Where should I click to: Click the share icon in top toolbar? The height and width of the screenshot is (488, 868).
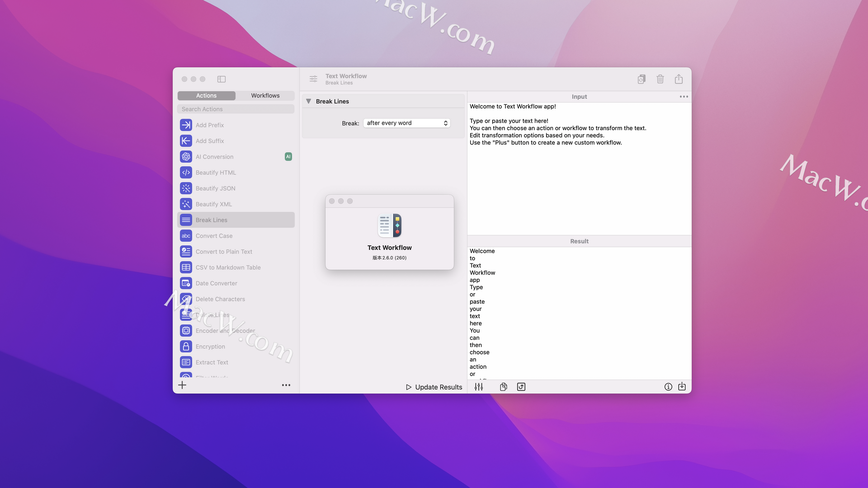[x=679, y=79]
